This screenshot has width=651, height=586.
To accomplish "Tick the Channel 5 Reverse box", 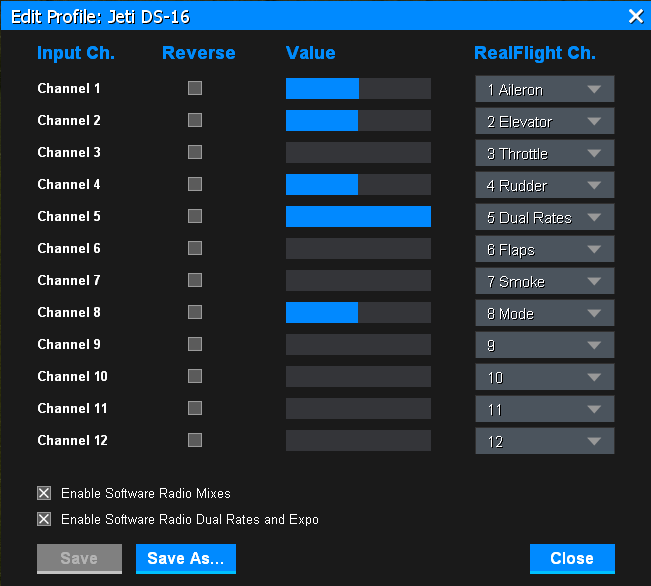I will click(x=195, y=216).
